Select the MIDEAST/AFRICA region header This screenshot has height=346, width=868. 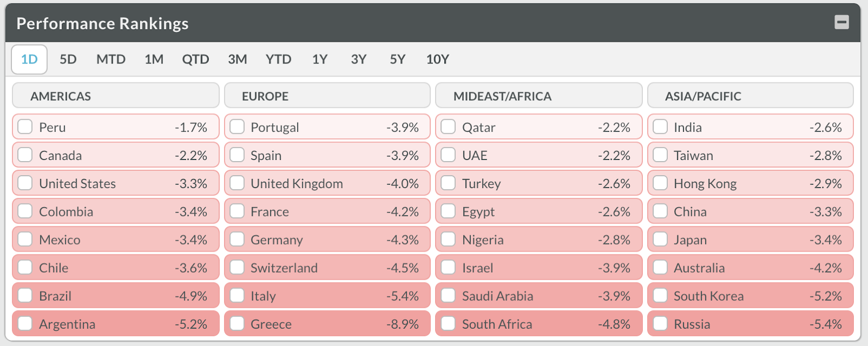click(x=539, y=96)
